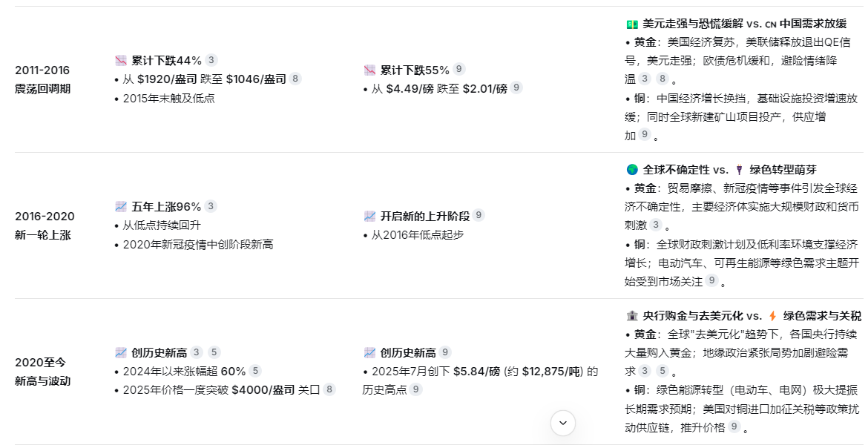Click the falling chart icon beside 累计下跌55%
This screenshot has height=445, width=868.
click(369, 70)
